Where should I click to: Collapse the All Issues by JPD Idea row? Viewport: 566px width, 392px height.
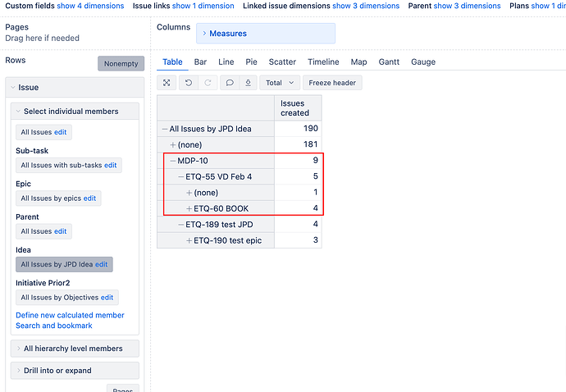(165, 129)
